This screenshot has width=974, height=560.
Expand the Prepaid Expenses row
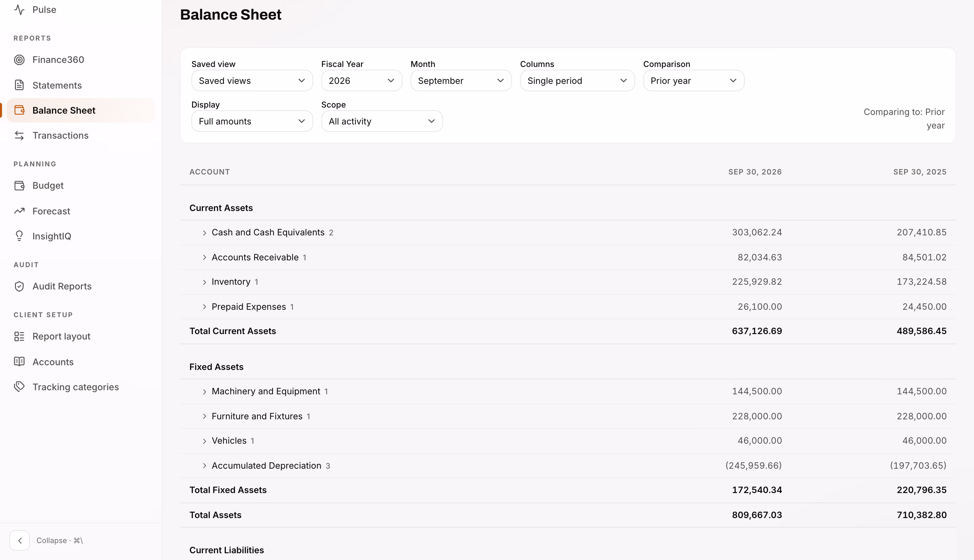coord(205,306)
